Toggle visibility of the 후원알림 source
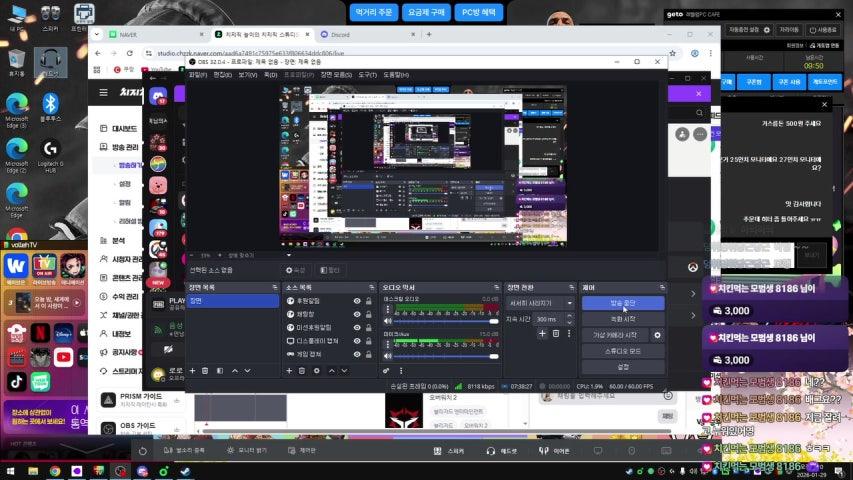Image resolution: width=853 pixels, height=480 pixels. pyautogui.click(x=356, y=301)
